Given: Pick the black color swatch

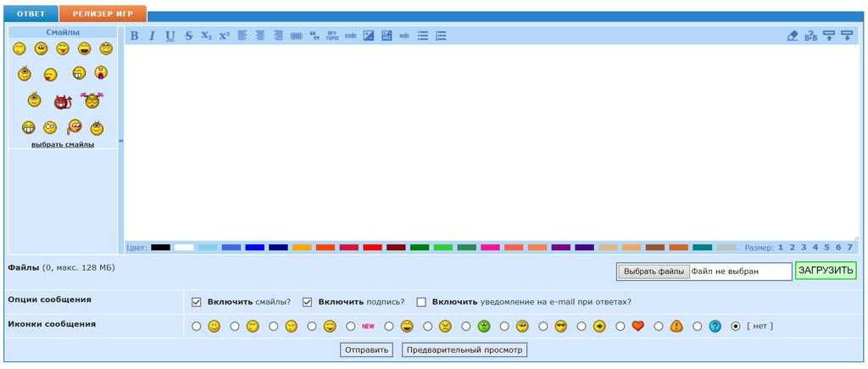Looking at the screenshot, I should pos(160,248).
